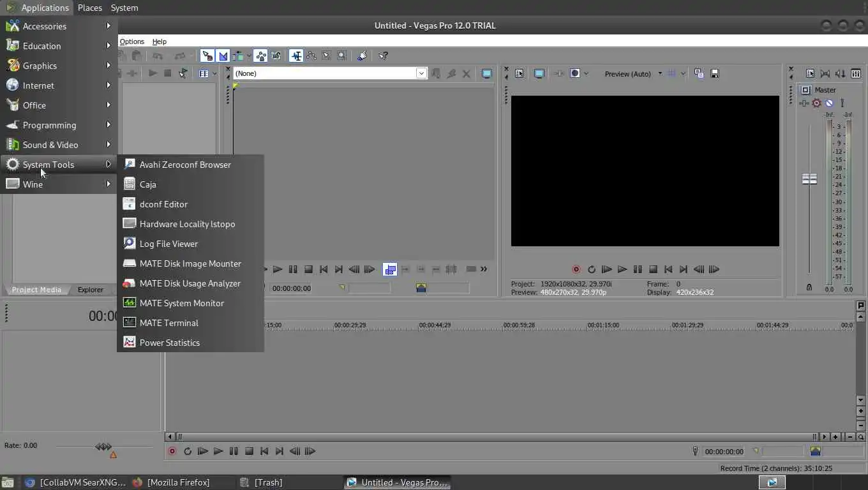Viewport: 868px width, 490px height.
Task: Toggle ignore event grouping icon
Action: (x=276, y=56)
